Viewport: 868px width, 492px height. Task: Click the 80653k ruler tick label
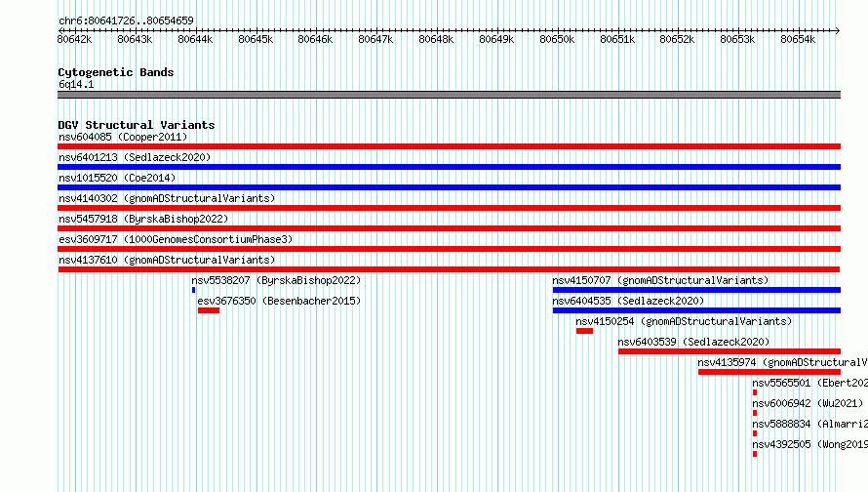coord(737,39)
